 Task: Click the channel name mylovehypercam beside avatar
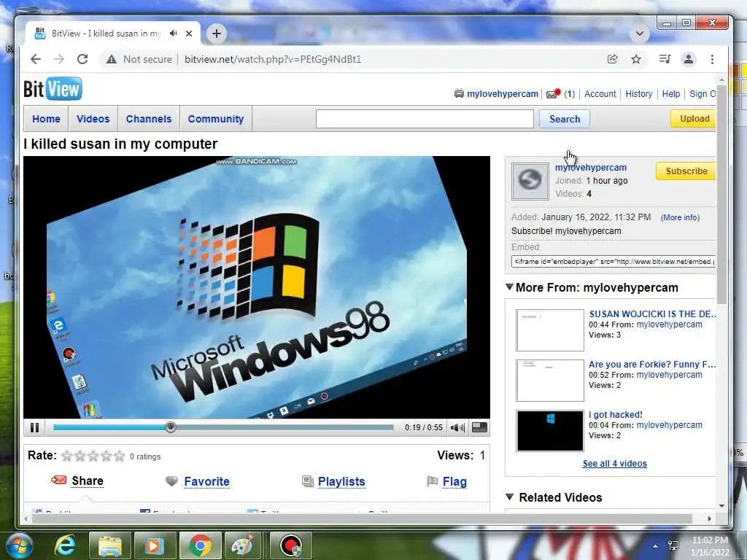pos(591,168)
